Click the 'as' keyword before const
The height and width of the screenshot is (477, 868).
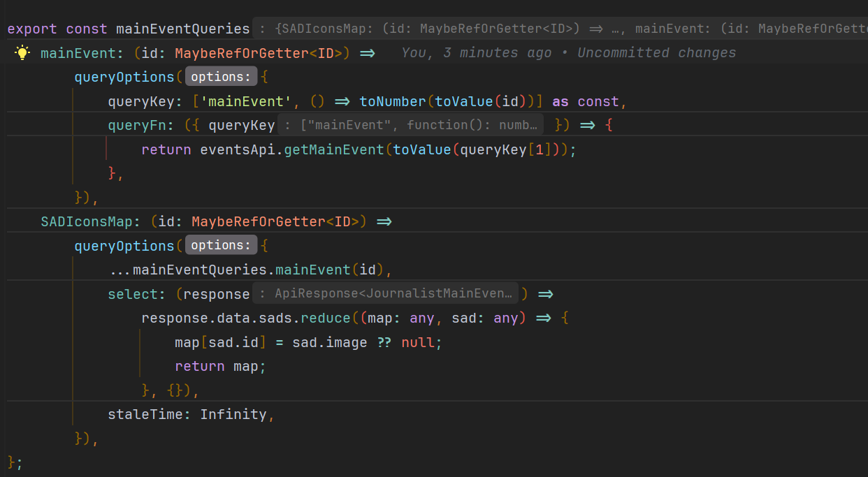click(560, 101)
